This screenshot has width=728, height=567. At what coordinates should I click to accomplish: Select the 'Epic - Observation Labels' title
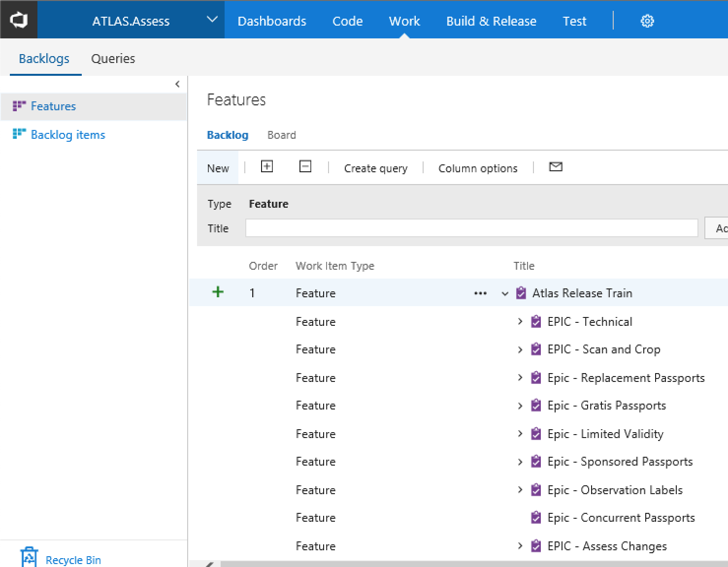click(615, 490)
